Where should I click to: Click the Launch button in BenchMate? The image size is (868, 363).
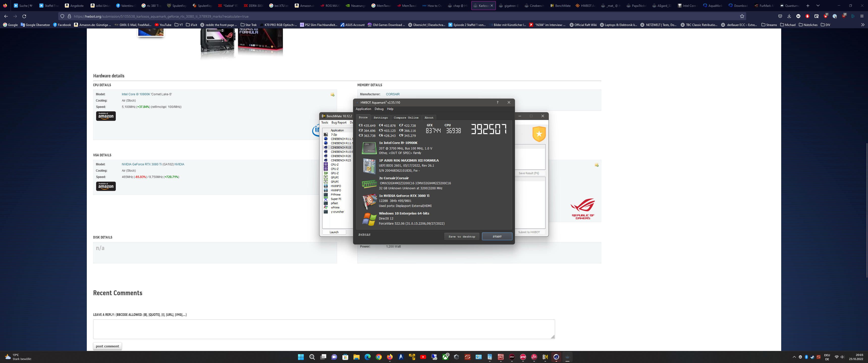[334, 232]
